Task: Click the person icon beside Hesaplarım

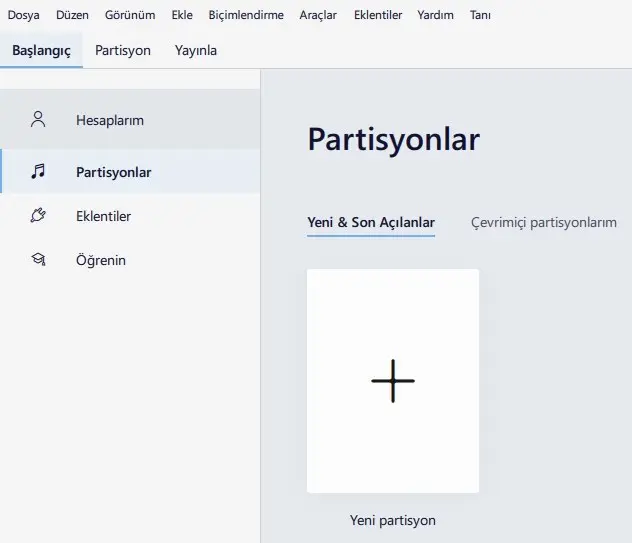Action: point(38,120)
